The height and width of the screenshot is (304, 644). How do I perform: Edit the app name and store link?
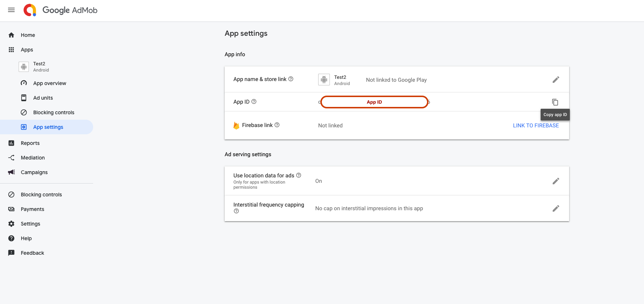click(x=556, y=80)
